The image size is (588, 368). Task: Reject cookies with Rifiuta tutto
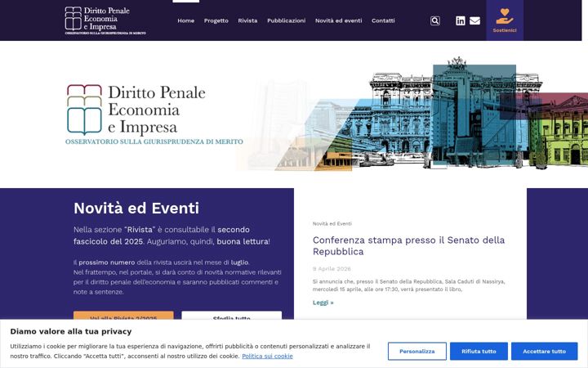(x=479, y=351)
